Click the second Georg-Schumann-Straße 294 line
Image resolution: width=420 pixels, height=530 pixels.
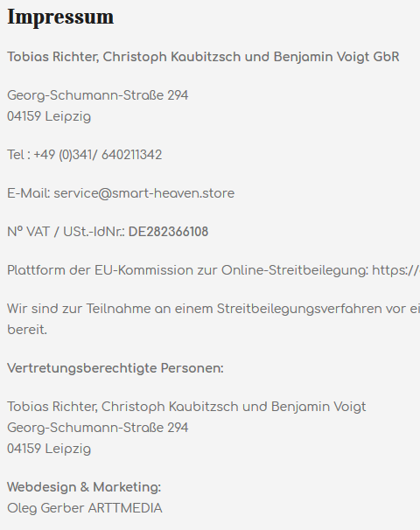coord(98,428)
